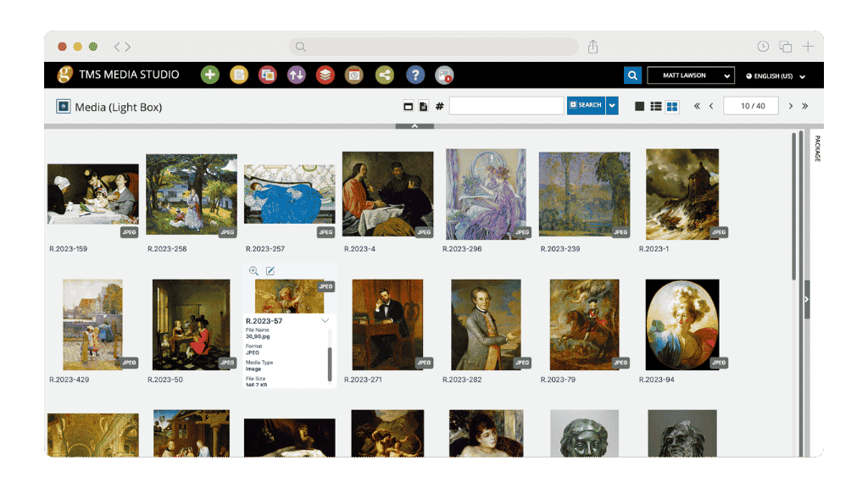Click the browser forward arrow
The image size is (868, 488).
128,47
